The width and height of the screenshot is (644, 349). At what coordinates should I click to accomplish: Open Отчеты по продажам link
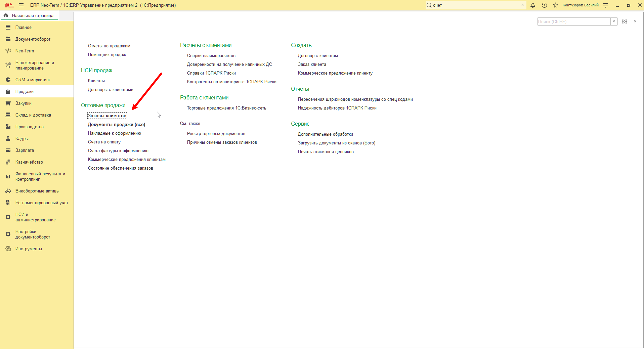click(x=109, y=46)
